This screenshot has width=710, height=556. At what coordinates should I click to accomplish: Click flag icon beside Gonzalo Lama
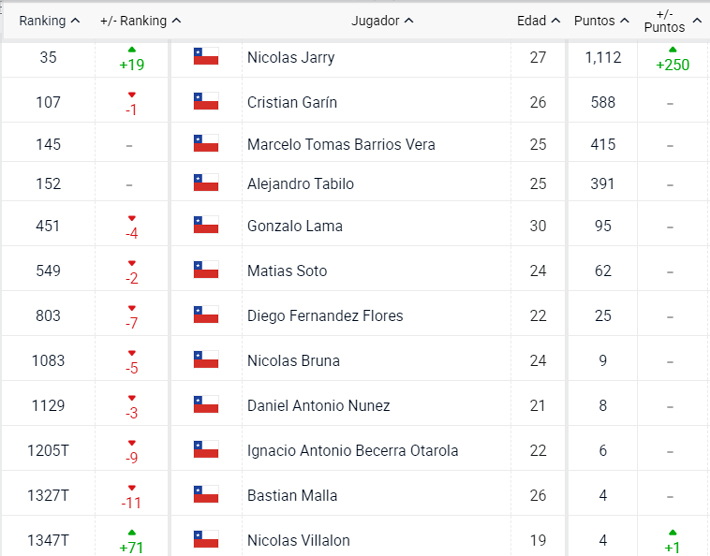206,225
